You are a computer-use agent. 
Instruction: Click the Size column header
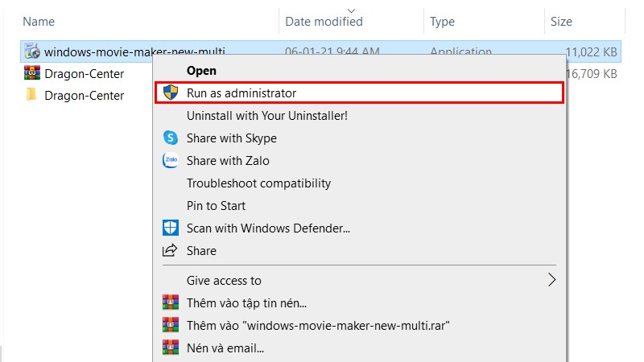pyautogui.click(x=562, y=22)
